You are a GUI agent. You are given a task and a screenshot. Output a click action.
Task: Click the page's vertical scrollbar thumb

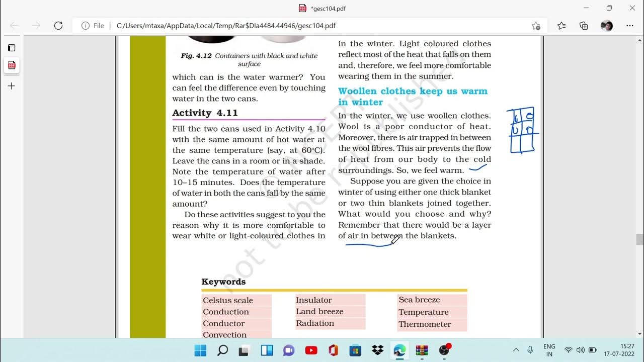tap(639, 239)
